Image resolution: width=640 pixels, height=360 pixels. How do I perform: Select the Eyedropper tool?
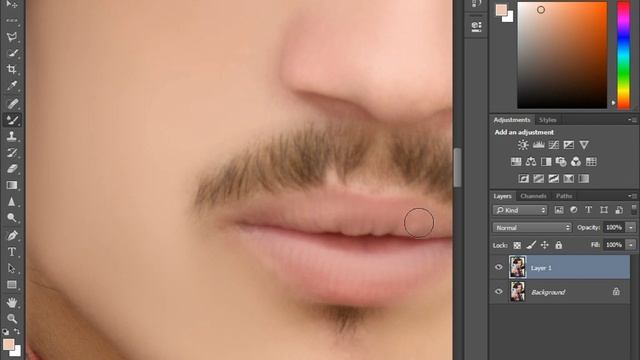click(x=12, y=86)
